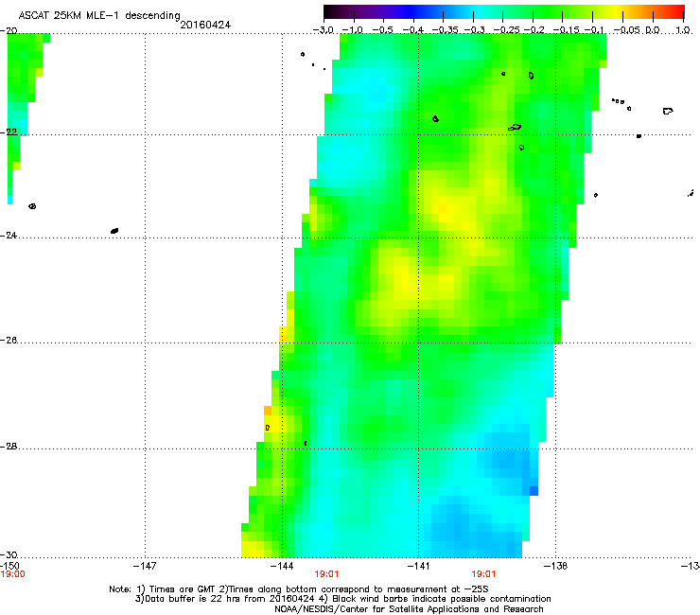The image size is (700, 615).
Task: Click the -0.5 color scale label
Action: (382, 30)
